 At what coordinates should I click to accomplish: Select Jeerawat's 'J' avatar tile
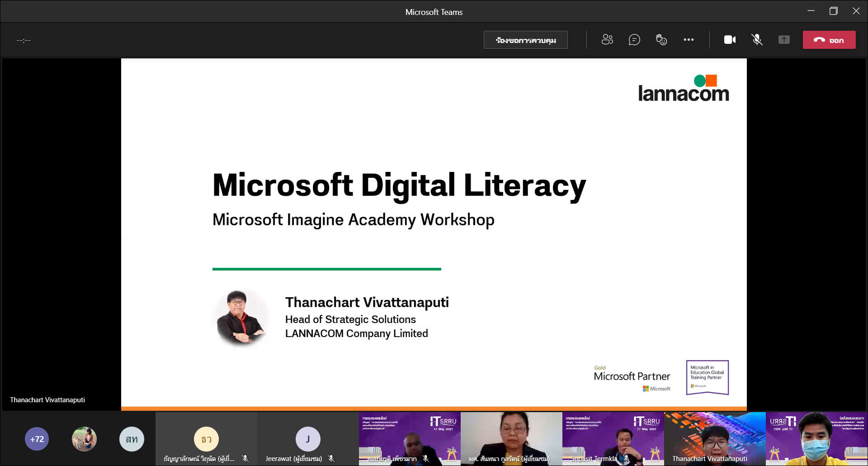click(x=308, y=439)
